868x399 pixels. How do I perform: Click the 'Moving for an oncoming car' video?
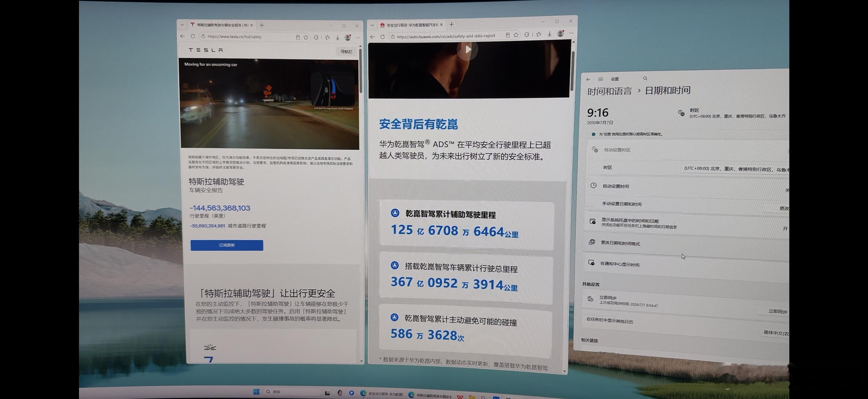coord(270,104)
